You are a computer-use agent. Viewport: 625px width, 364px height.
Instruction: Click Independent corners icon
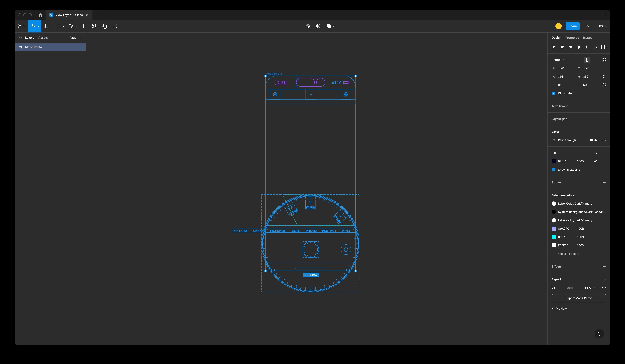pyautogui.click(x=604, y=85)
